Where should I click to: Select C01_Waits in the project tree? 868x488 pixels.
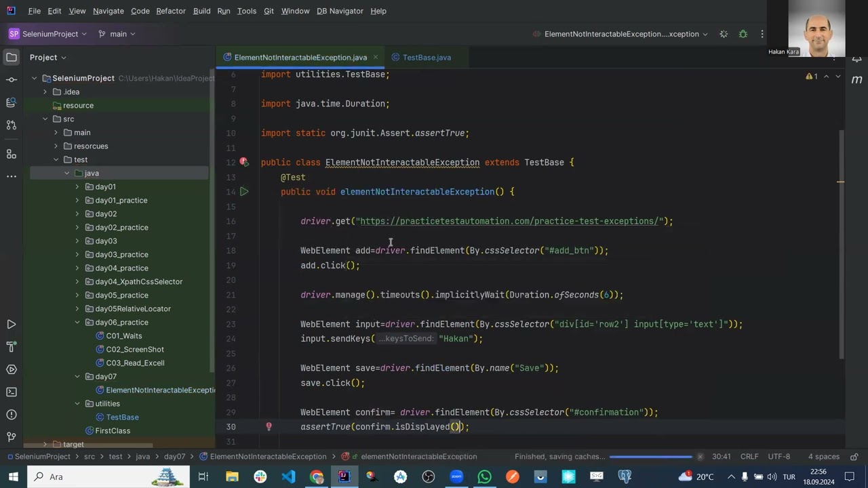123,335
